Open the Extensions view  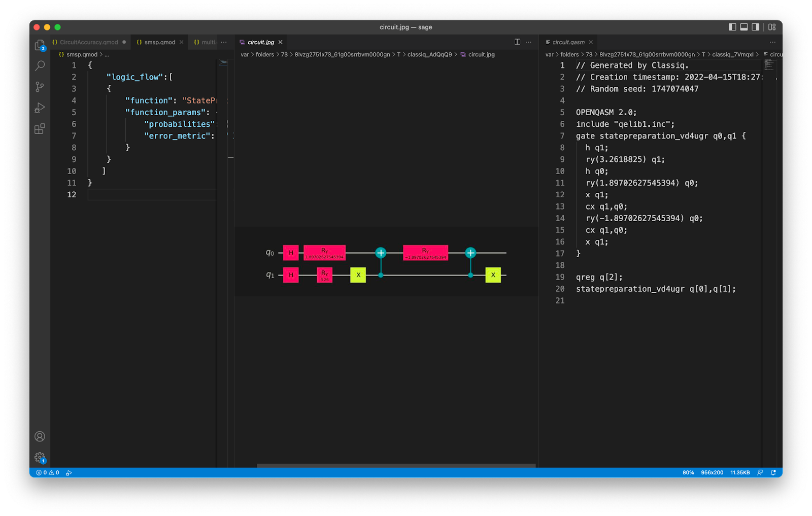40,129
